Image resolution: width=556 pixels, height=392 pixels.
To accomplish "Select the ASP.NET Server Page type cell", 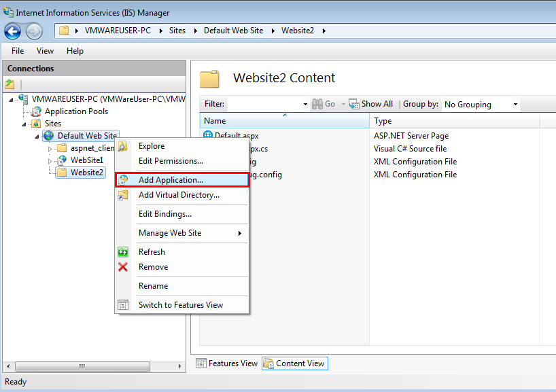I will 411,136.
